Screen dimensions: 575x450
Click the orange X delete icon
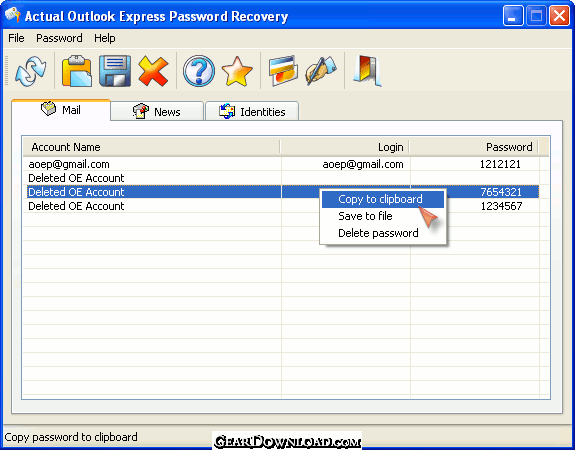pos(153,71)
